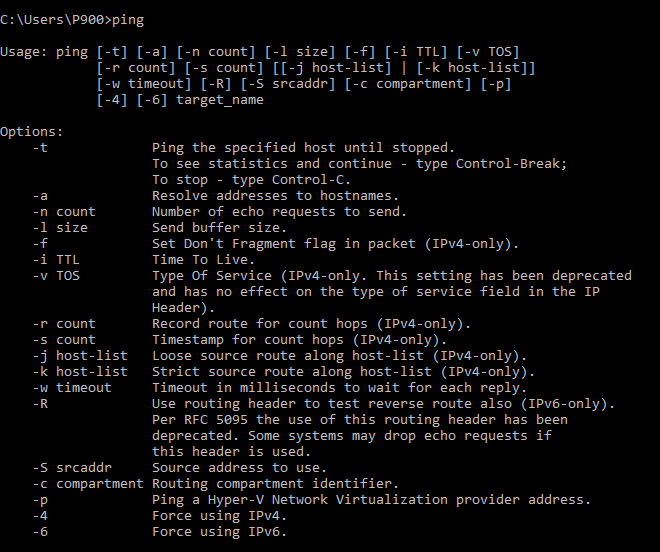Click the C:\Users\P900 prompt path
Image resolution: width=660 pixels, height=552 pixels.
[x=52, y=20]
